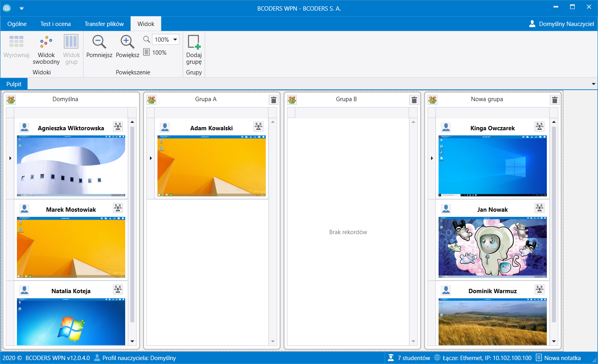Select Dominik Warmuz name label
Viewport: 598px width, 364px height.
tap(492, 291)
